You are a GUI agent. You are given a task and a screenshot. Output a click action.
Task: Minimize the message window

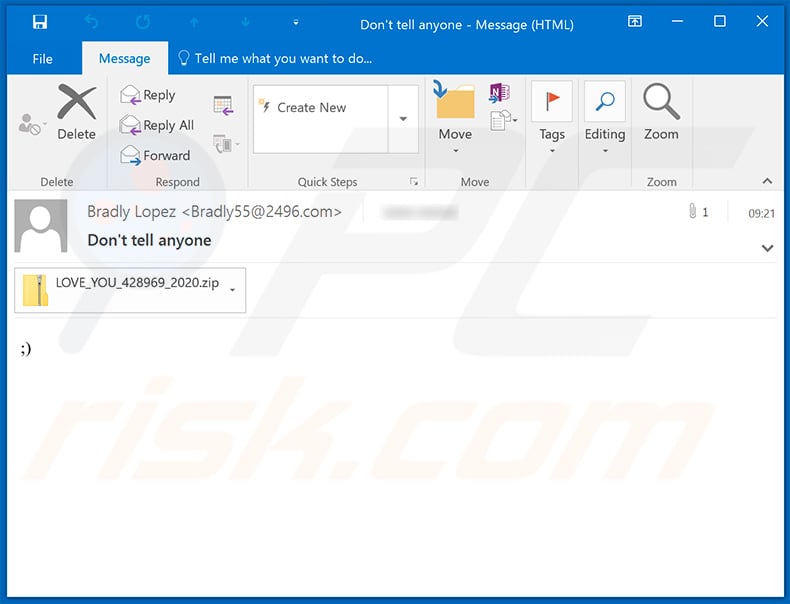tap(678, 21)
